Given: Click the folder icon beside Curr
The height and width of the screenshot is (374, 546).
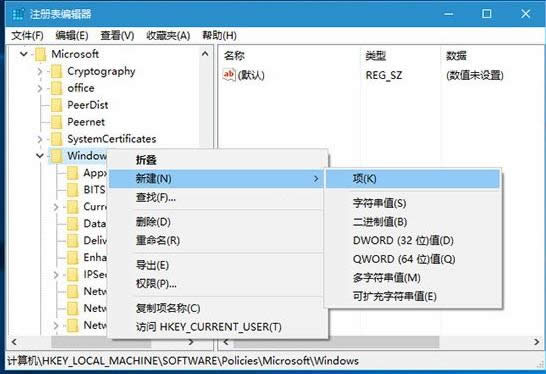Looking at the screenshot, I should (72, 207).
